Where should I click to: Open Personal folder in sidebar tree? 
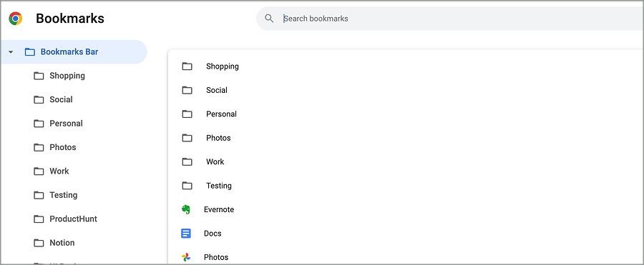pos(66,124)
